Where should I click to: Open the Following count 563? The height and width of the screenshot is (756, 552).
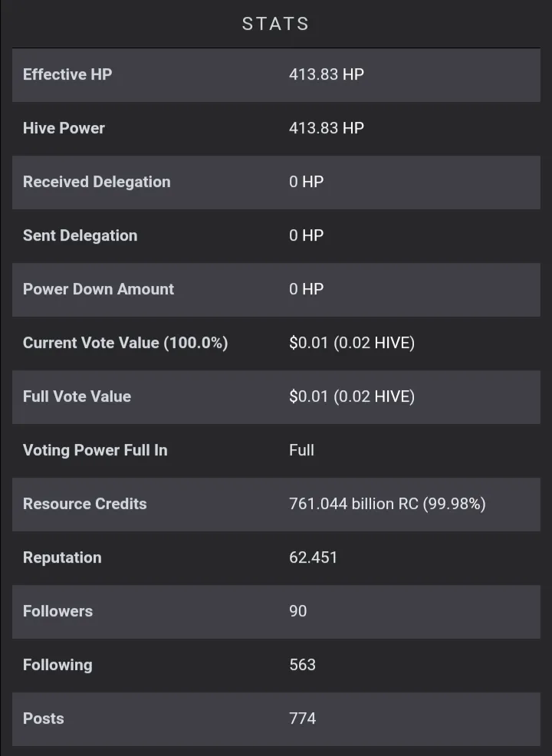pos(302,665)
